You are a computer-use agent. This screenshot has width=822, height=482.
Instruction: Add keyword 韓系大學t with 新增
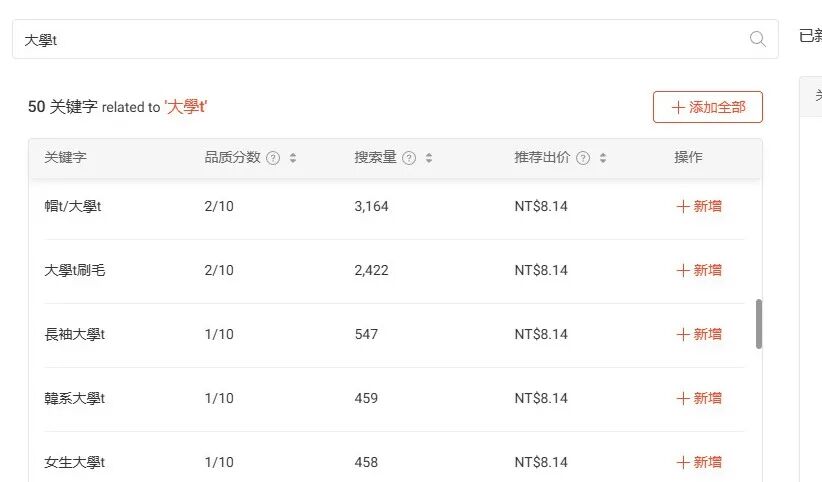coord(699,398)
